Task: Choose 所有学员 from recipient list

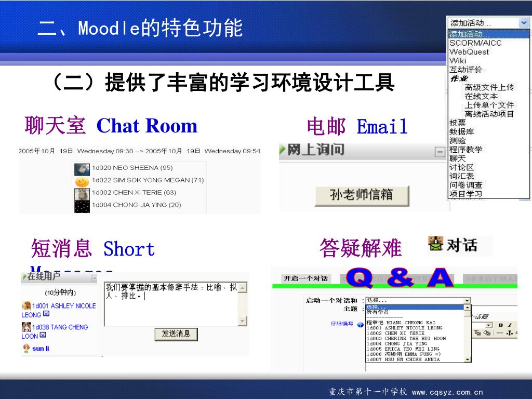Action: [x=378, y=312]
